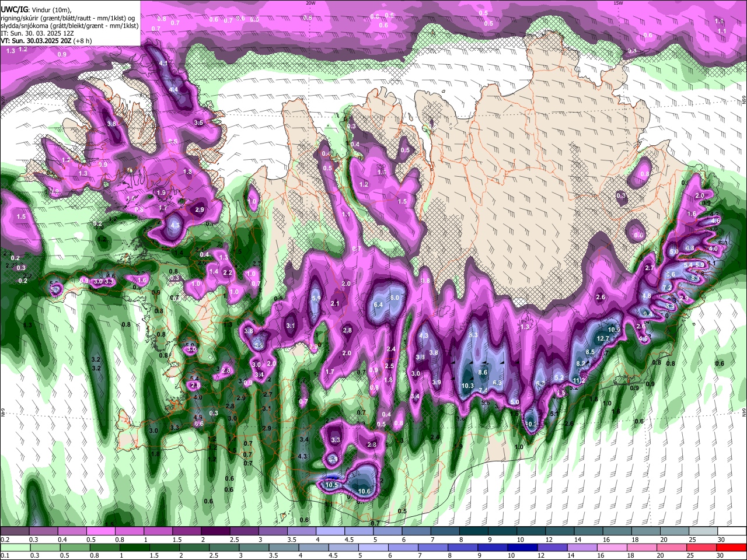Click the bright red swatch ending the rain scale
Image resolution: width=747 pixels, height=560 pixels.
click(731, 547)
